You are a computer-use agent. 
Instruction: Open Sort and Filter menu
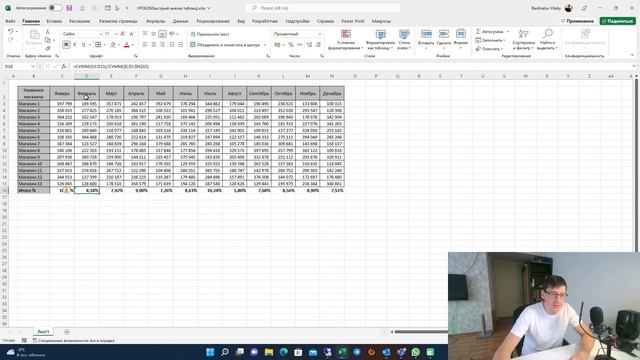pos(524,40)
